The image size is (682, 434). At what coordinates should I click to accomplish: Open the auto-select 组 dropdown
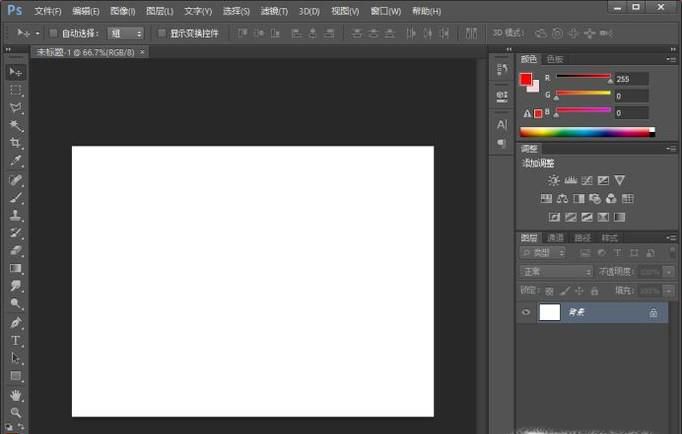[x=126, y=33]
